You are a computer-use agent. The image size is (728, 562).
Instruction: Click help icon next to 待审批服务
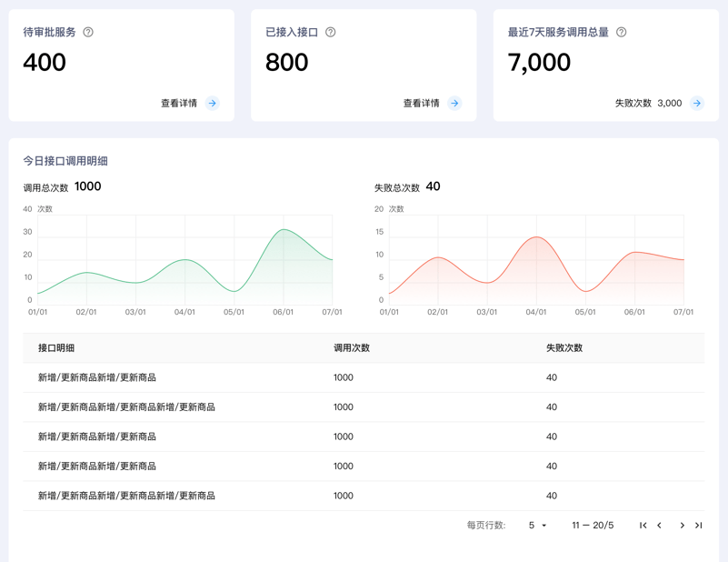(x=88, y=32)
